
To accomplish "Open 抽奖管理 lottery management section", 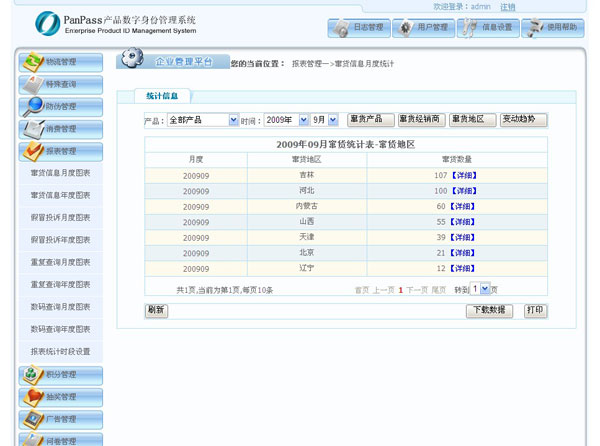I will 60,397.
